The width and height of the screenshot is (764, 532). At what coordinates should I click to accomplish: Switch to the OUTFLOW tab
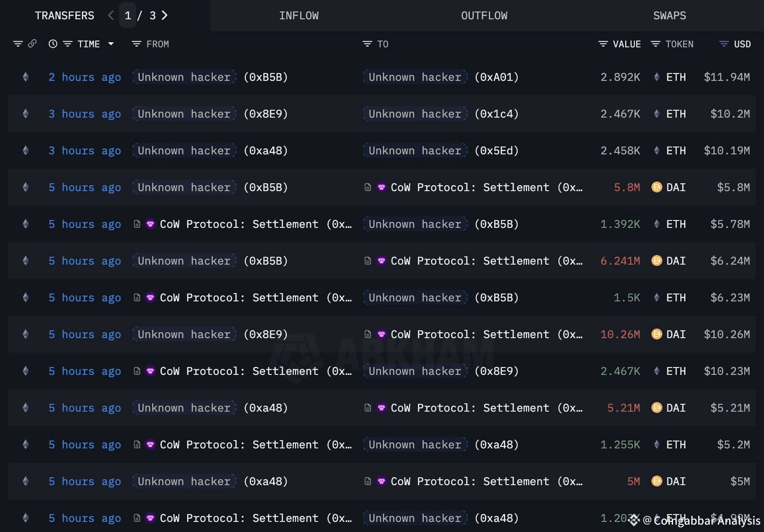click(484, 15)
